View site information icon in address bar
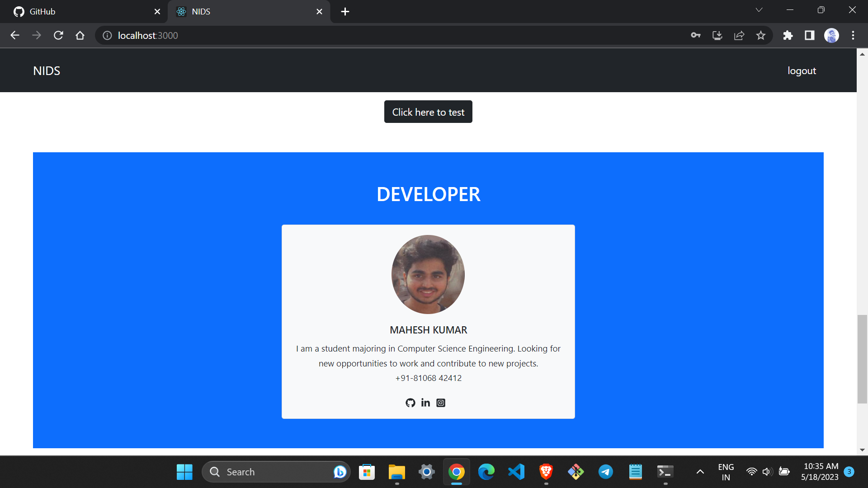 click(x=107, y=35)
